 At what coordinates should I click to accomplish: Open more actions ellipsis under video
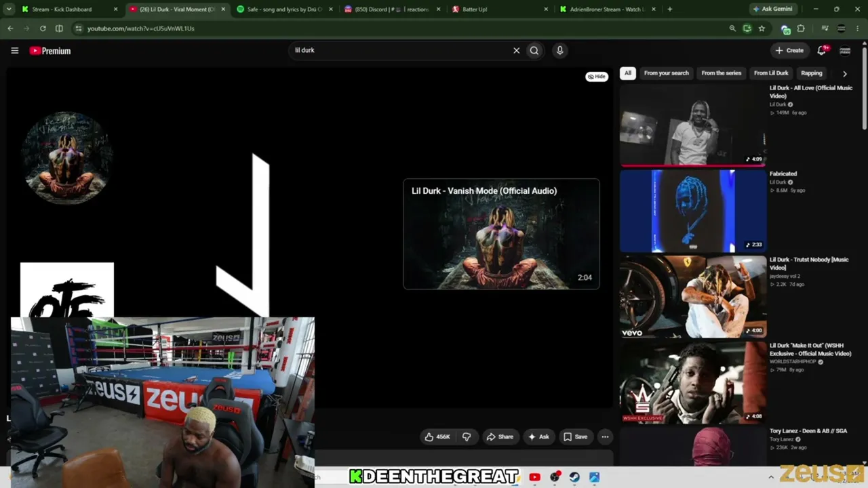click(605, 437)
